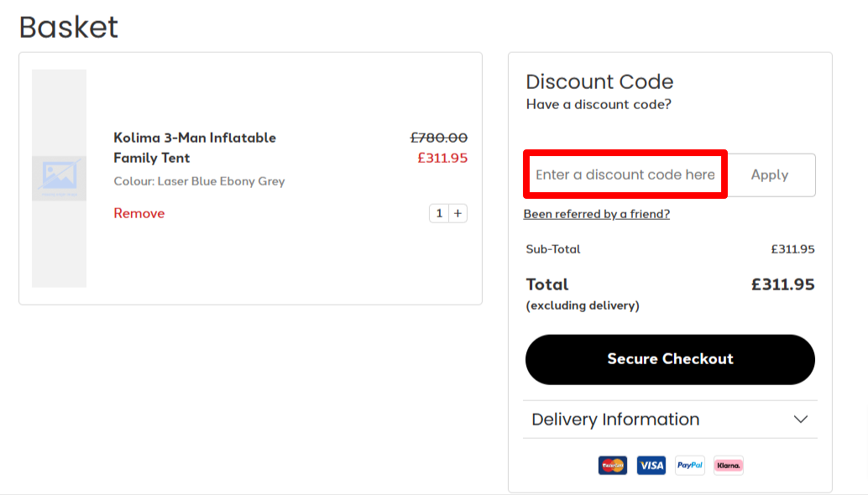The image size is (868, 495).
Task: Click the quantity value box showing 1
Action: coord(439,213)
